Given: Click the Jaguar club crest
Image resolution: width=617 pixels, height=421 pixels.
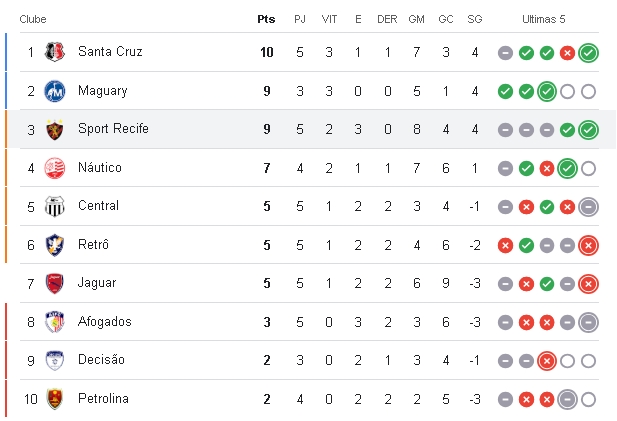Looking at the screenshot, I should tap(55, 284).
